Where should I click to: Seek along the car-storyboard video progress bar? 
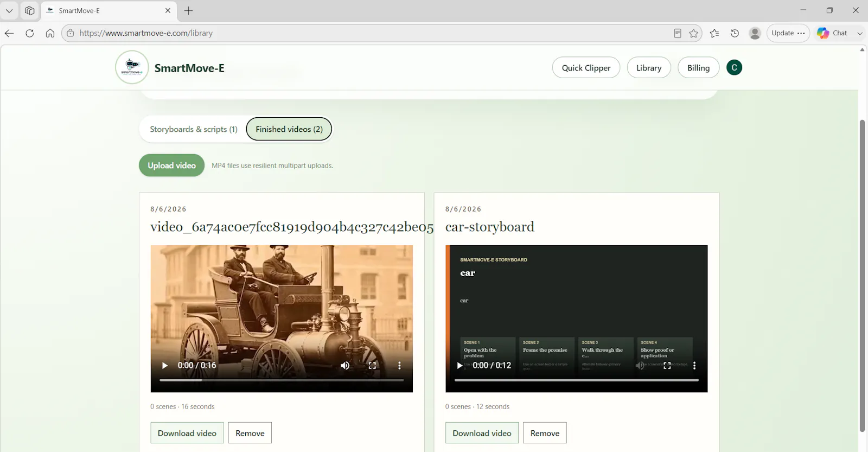coord(576,380)
